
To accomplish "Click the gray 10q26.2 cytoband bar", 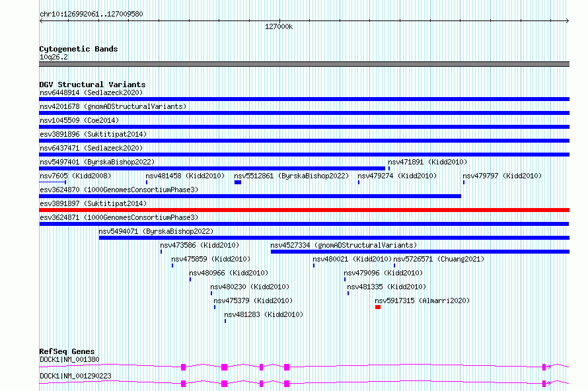I will pos(304,64).
